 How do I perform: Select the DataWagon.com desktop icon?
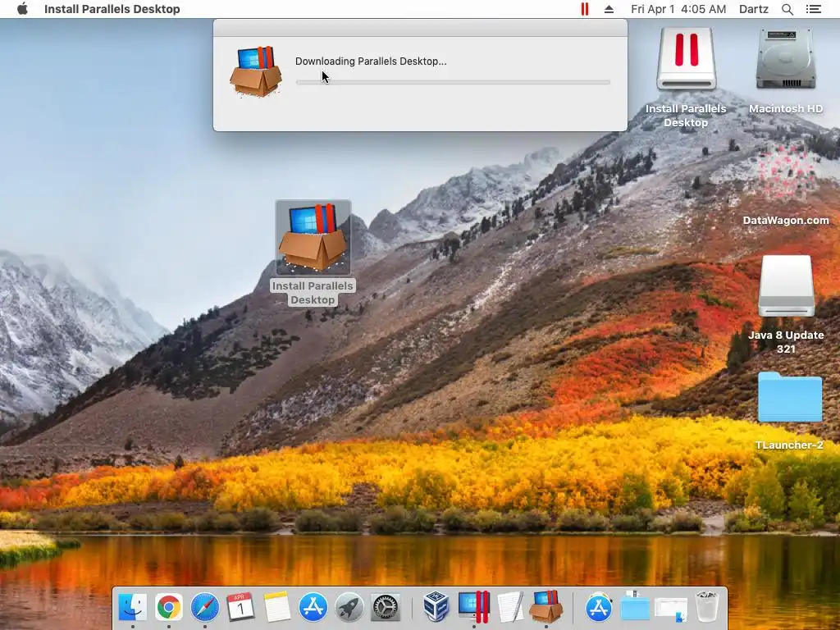click(786, 174)
